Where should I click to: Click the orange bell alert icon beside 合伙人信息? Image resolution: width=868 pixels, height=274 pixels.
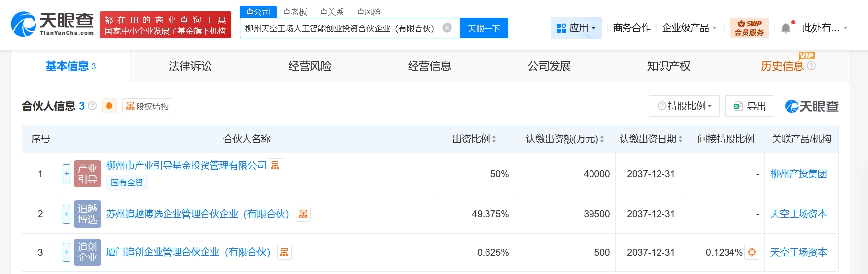pos(109,106)
